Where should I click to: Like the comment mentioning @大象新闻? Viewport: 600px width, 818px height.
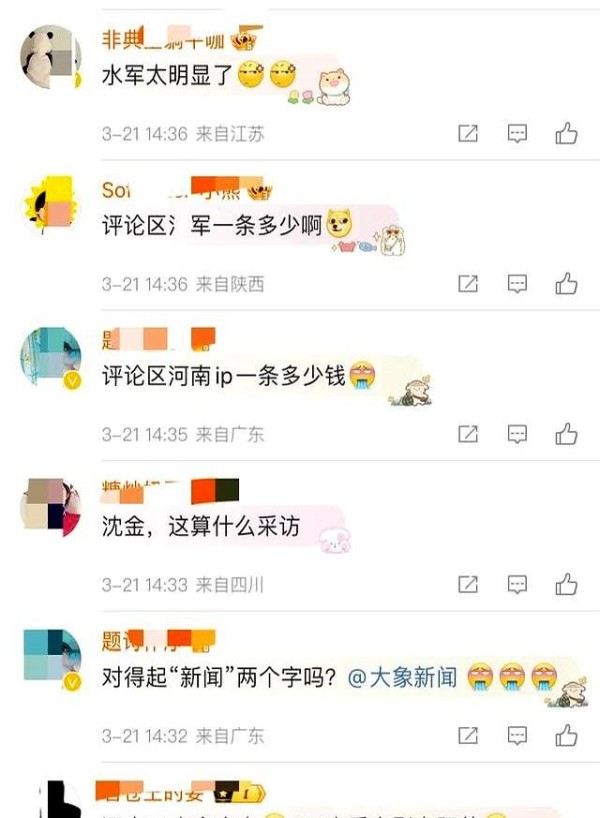566,736
